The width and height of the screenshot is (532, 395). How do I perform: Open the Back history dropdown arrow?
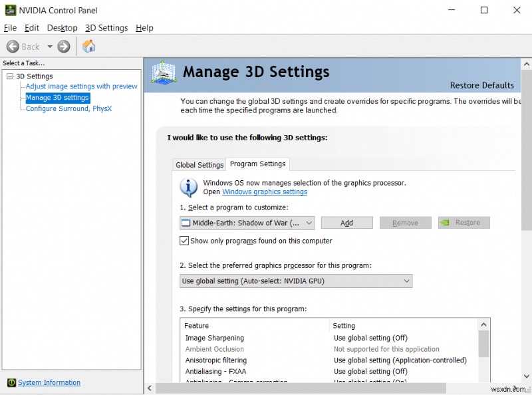[49, 47]
